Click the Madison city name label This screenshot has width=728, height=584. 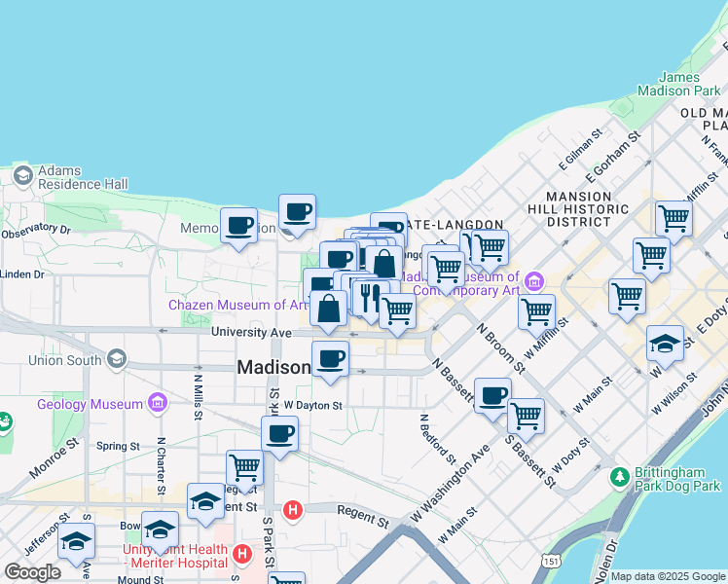(273, 367)
